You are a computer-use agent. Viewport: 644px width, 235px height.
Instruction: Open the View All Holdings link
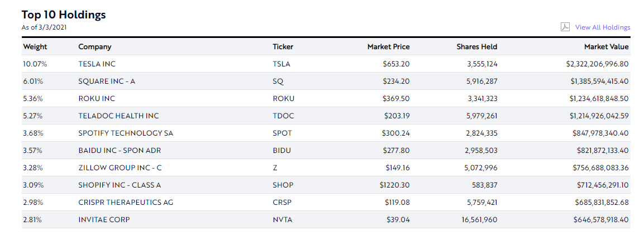(603, 27)
